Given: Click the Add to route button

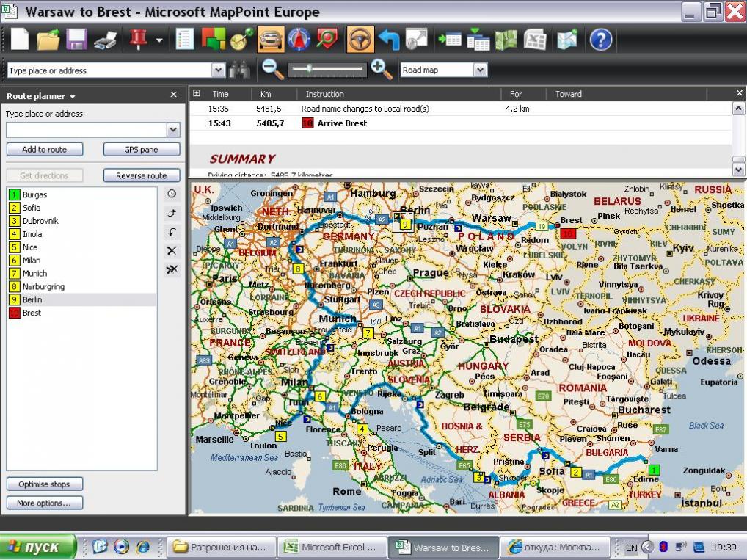Looking at the screenshot, I should (x=44, y=149).
